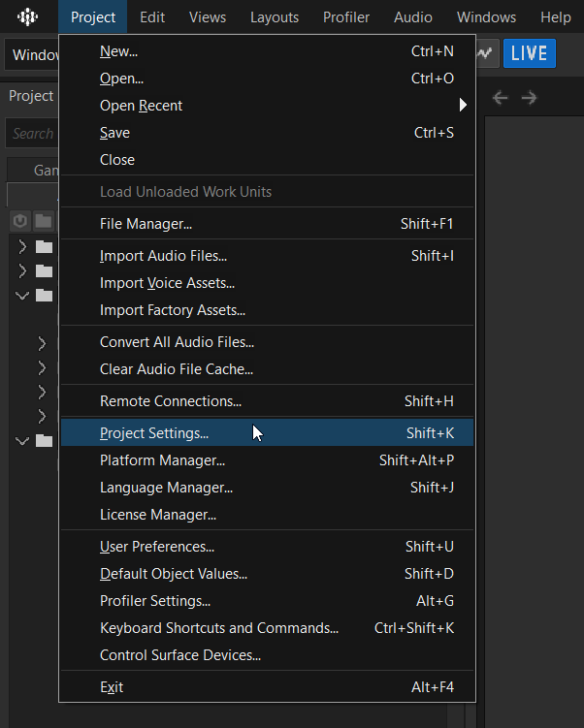Click the forward navigation arrow
The width and height of the screenshot is (584, 728).
click(x=529, y=97)
